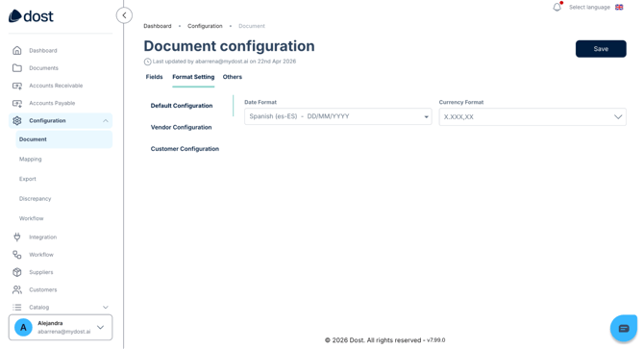The height and width of the screenshot is (349, 644).
Task: Select the Document submenu item
Action: tap(63, 139)
